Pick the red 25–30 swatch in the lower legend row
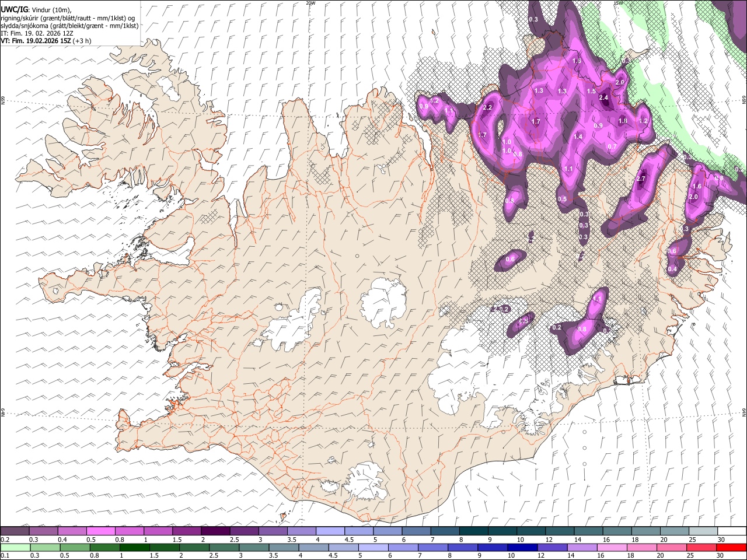 pyautogui.click(x=701, y=547)
